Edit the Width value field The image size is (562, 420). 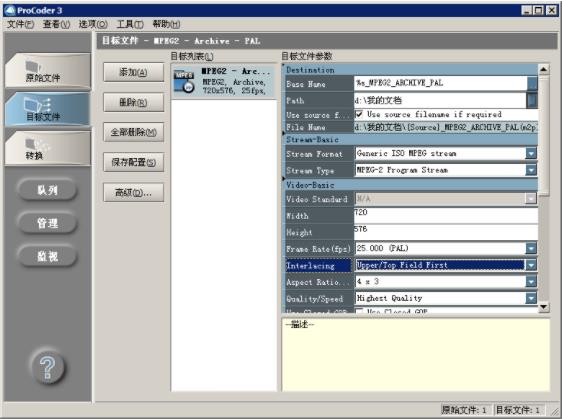[x=446, y=215]
